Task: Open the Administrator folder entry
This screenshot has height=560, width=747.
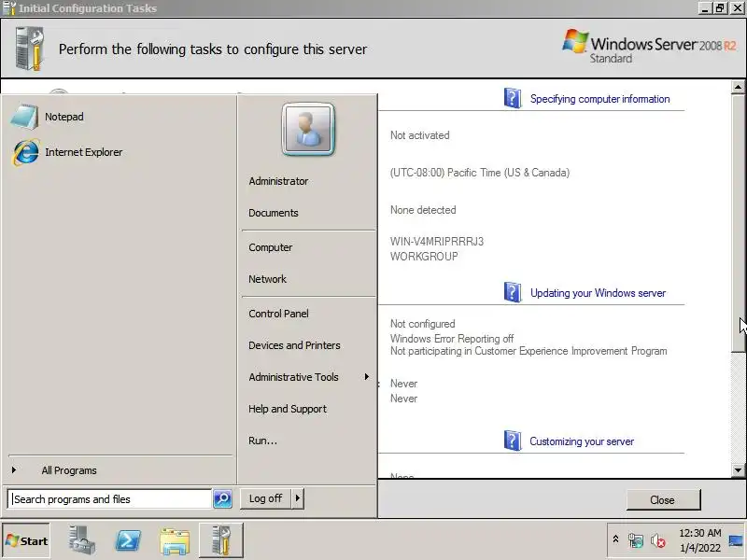Action: pyautogui.click(x=278, y=181)
